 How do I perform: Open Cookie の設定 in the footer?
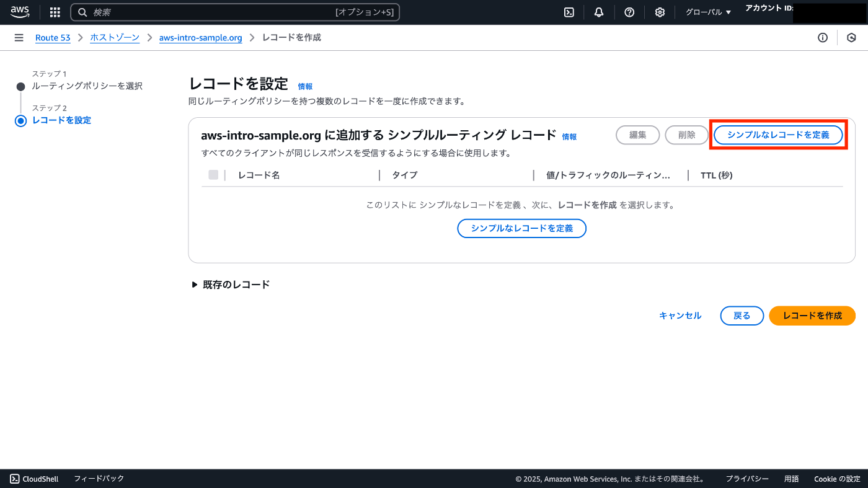837,479
